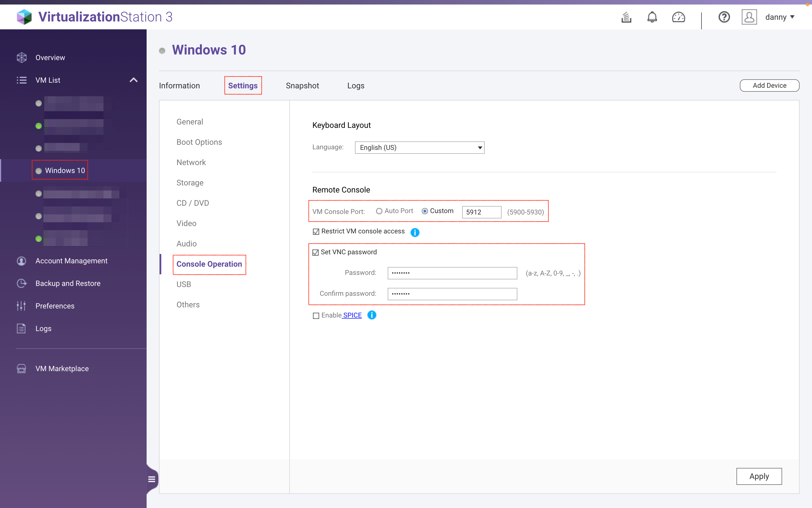
Task: Show info for Restrict VM console access
Action: [415, 232]
